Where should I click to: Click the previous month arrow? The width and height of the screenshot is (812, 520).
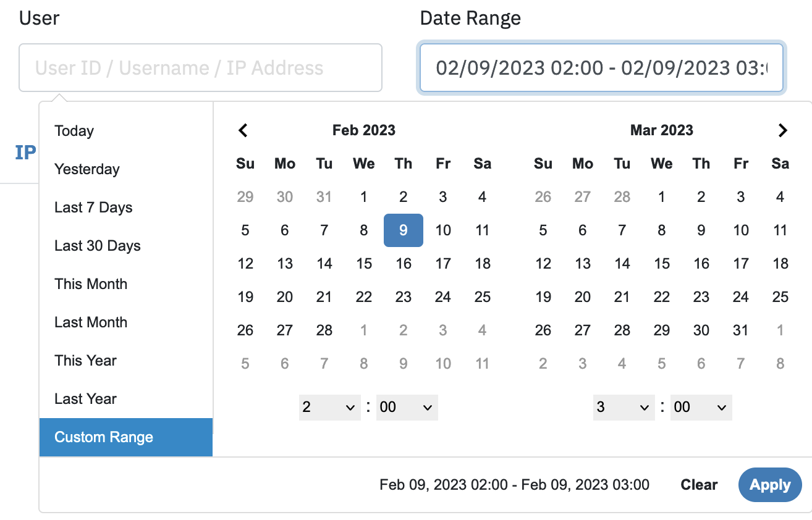[243, 130]
